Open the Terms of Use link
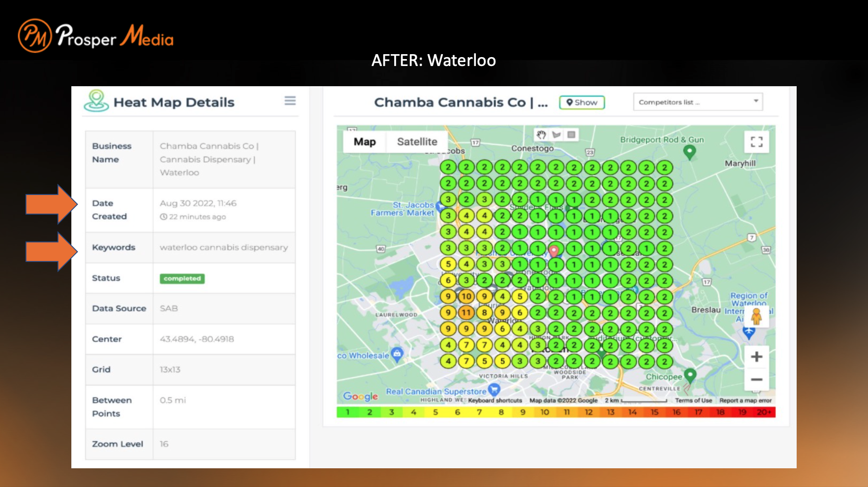868x487 pixels. pyautogui.click(x=693, y=400)
